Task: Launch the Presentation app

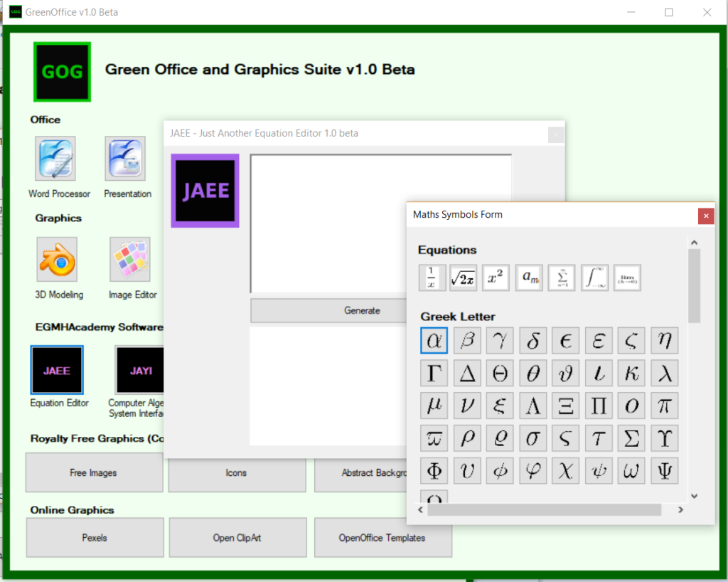Action: pyautogui.click(x=125, y=159)
